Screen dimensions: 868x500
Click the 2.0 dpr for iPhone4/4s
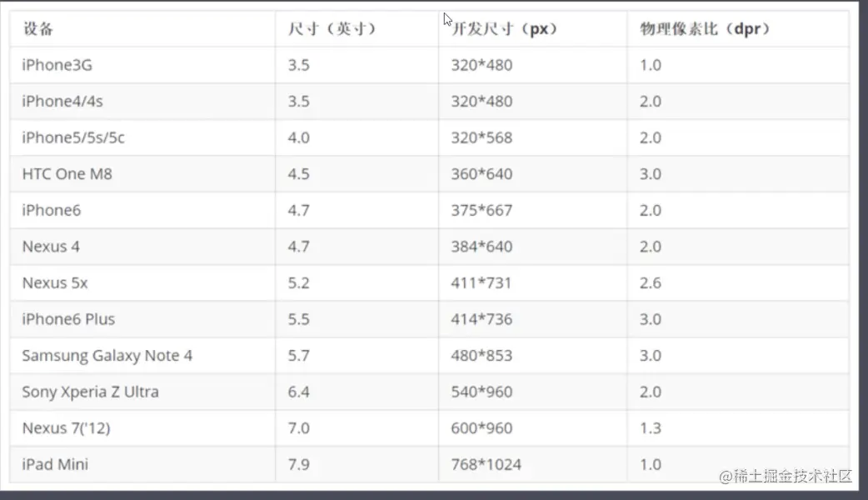point(651,102)
